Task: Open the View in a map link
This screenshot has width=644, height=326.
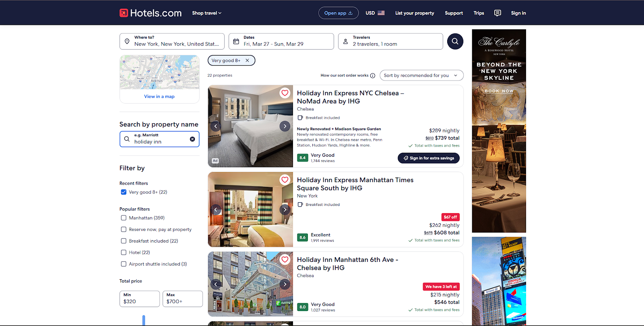Action: 159,97
